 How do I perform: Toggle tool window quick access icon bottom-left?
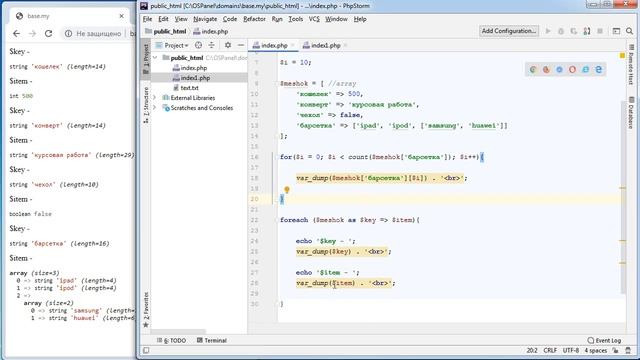tap(146, 350)
